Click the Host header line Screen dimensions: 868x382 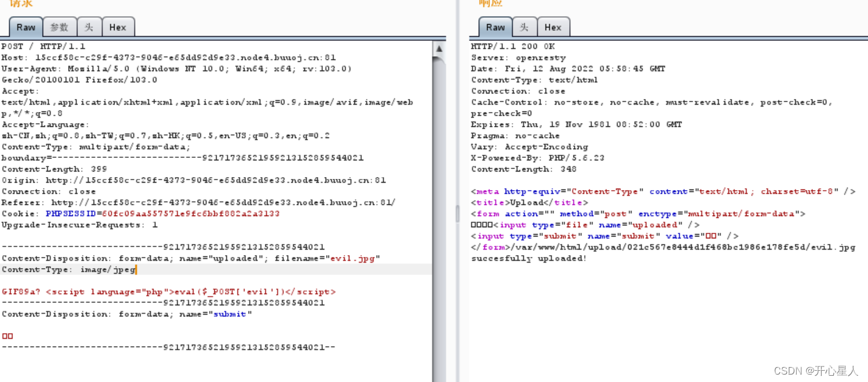(169, 58)
